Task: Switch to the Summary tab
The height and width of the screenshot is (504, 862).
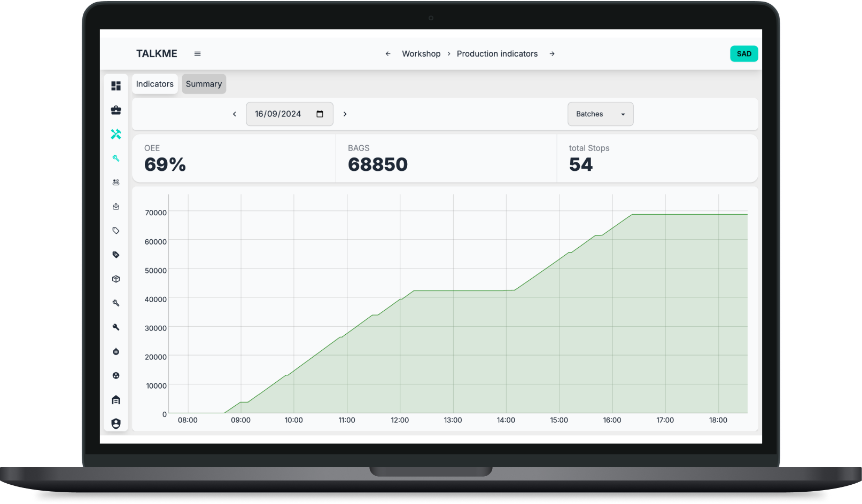Action: pos(204,84)
